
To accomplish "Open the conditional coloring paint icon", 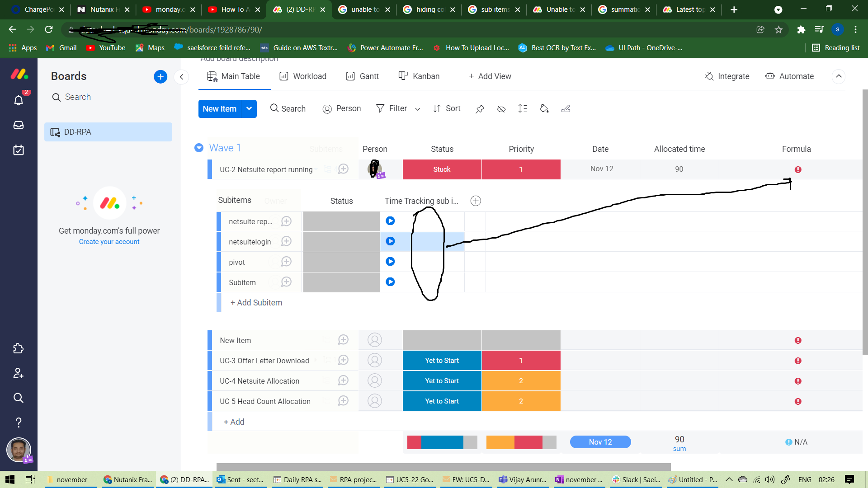I will click(544, 108).
